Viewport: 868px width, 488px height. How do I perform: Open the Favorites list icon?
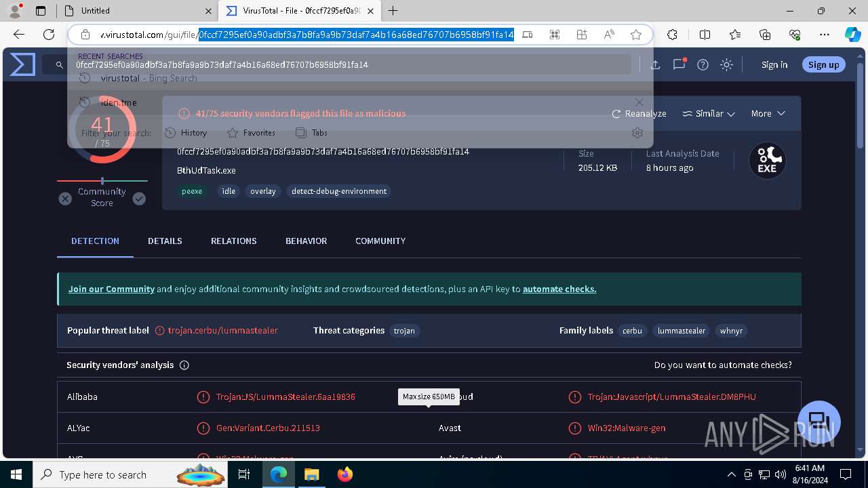pos(735,35)
